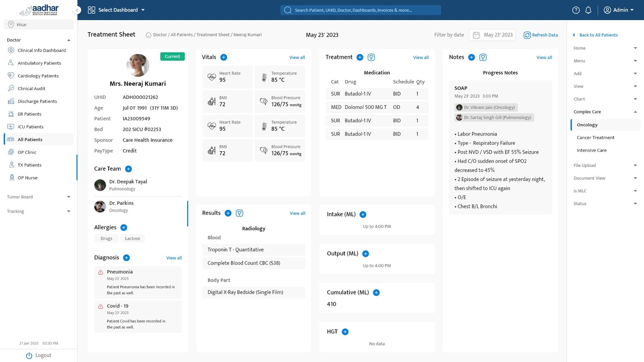Viewport: 644px width, 362px height.
Task: Click the add Vitals plus icon
Action: coord(224,58)
